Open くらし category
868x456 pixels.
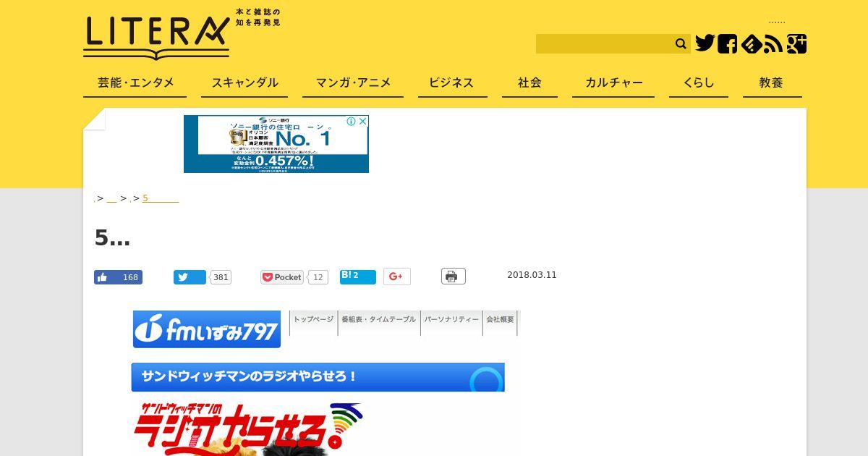[x=698, y=83]
